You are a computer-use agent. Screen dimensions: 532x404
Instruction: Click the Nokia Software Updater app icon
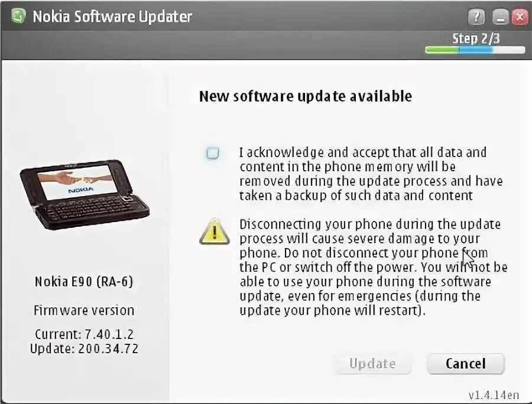tap(18, 15)
